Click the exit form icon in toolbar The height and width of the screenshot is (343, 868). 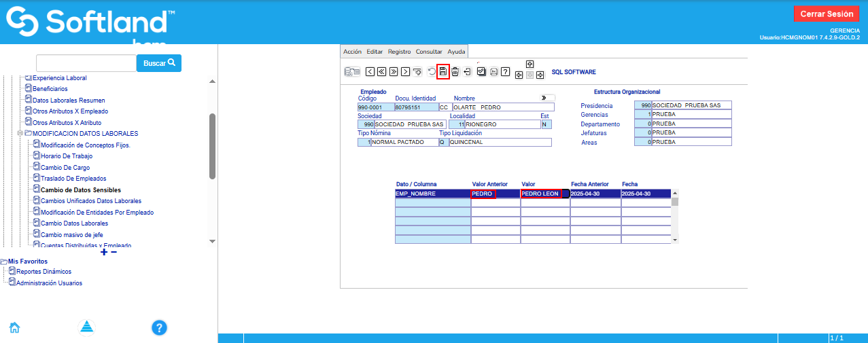(468, 71)
